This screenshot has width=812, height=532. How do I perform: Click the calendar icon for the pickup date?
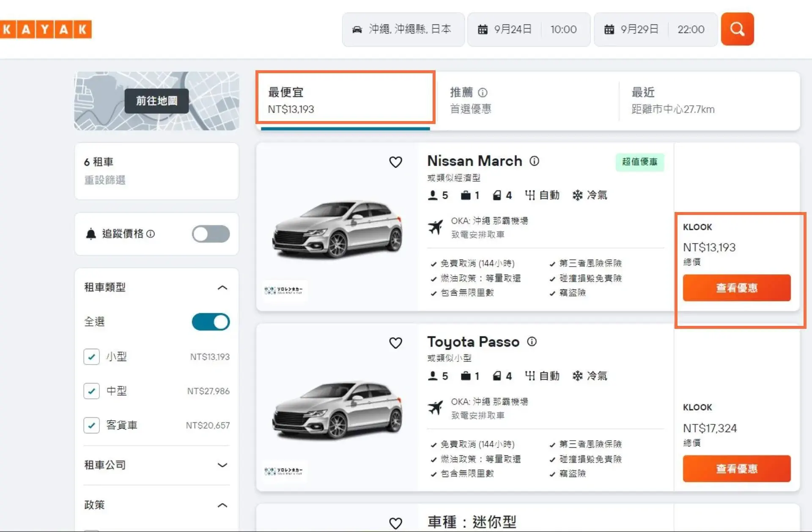pyautogui.click(x=483, y=29)
